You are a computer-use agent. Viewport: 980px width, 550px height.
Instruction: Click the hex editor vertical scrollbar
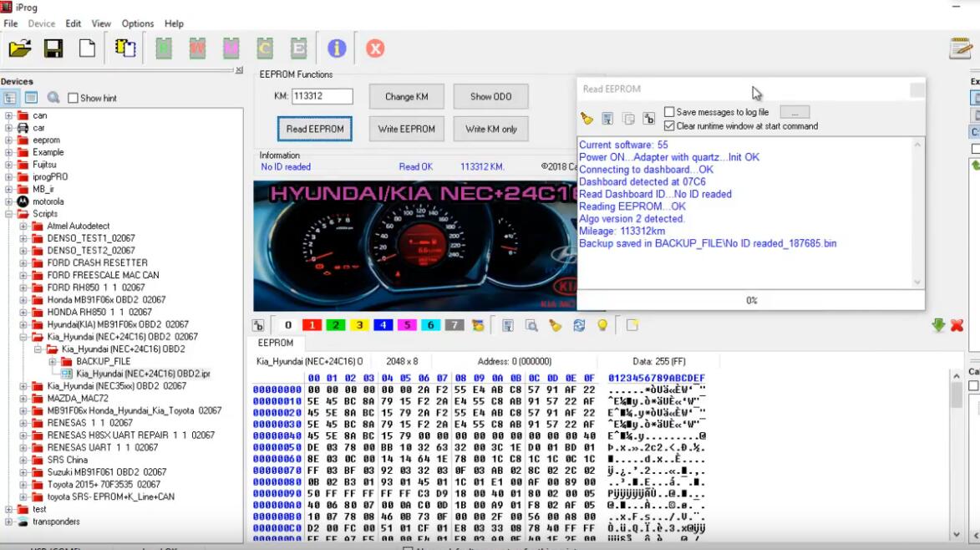coord(957,455)
